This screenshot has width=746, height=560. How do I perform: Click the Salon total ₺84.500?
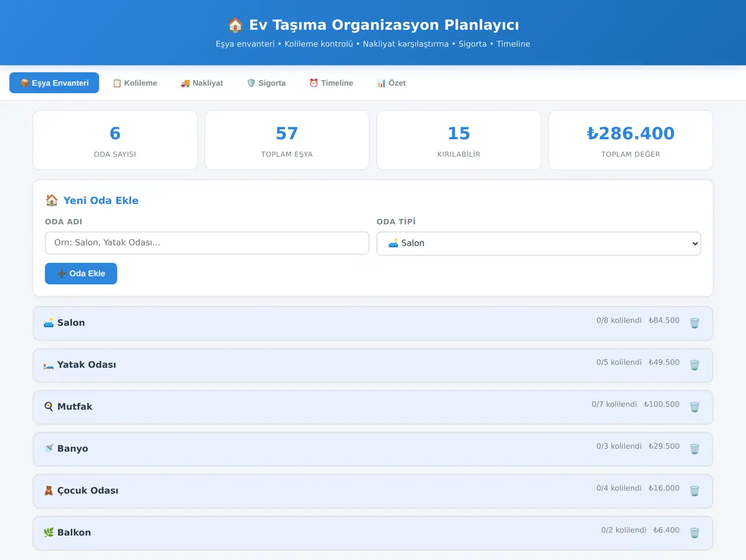click(664, 321)
